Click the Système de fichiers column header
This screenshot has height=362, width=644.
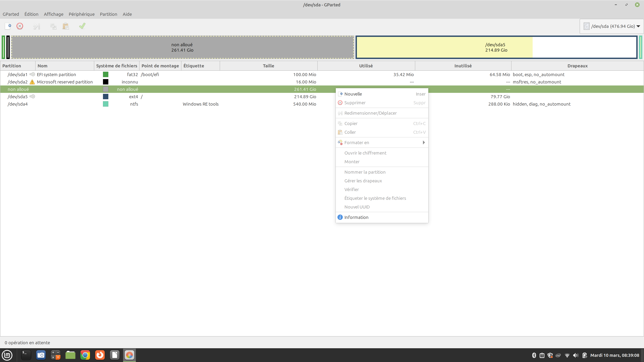click(x=117, y=66)
